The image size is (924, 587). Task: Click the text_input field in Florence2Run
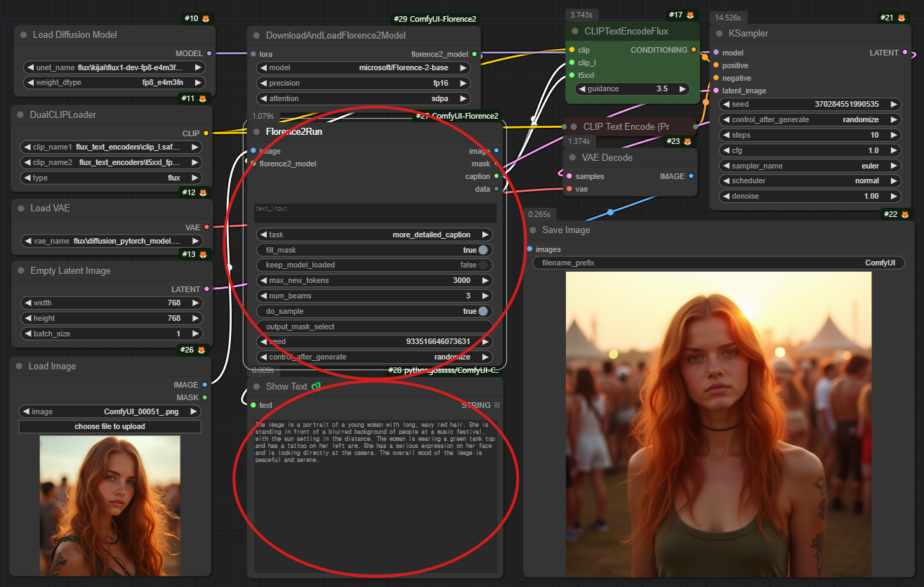click(x=376, y=213)
